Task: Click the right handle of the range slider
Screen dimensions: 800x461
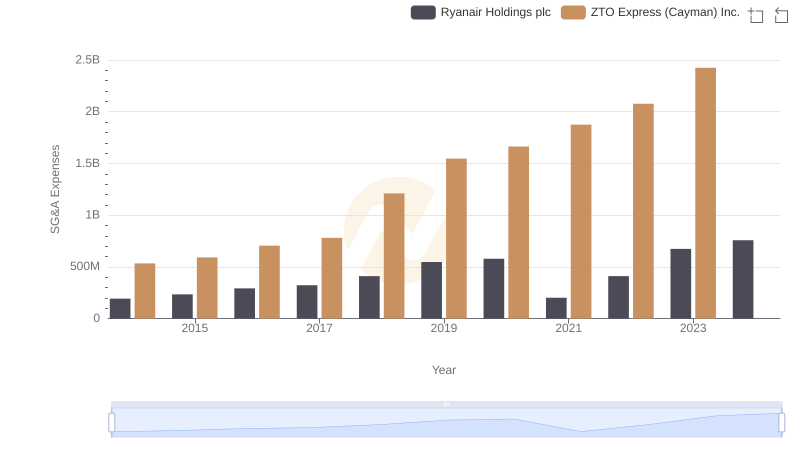Action: [781, 422]
